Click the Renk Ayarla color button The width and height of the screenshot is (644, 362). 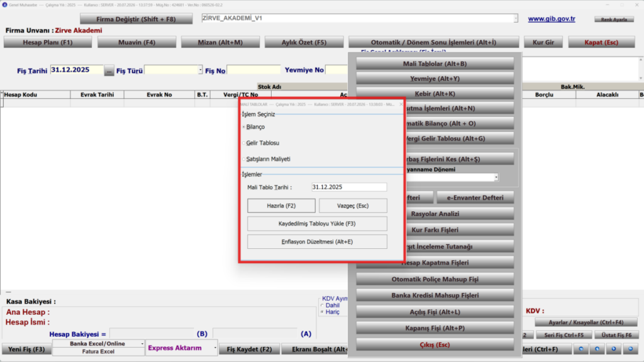point(614,19)
